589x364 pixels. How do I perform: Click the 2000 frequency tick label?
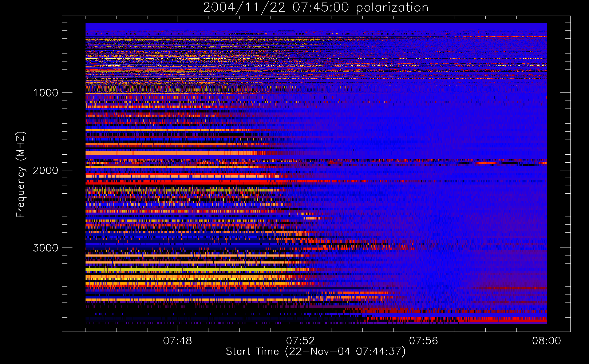coord(46,170)
